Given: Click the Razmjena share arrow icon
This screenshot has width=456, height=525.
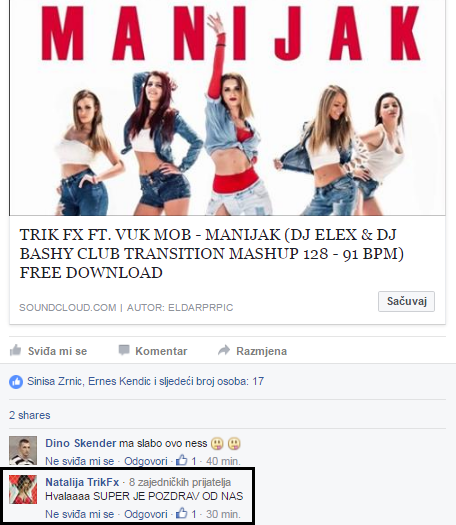Looking at the screenshot, I should pyautogui.click(x=224, y=350).
